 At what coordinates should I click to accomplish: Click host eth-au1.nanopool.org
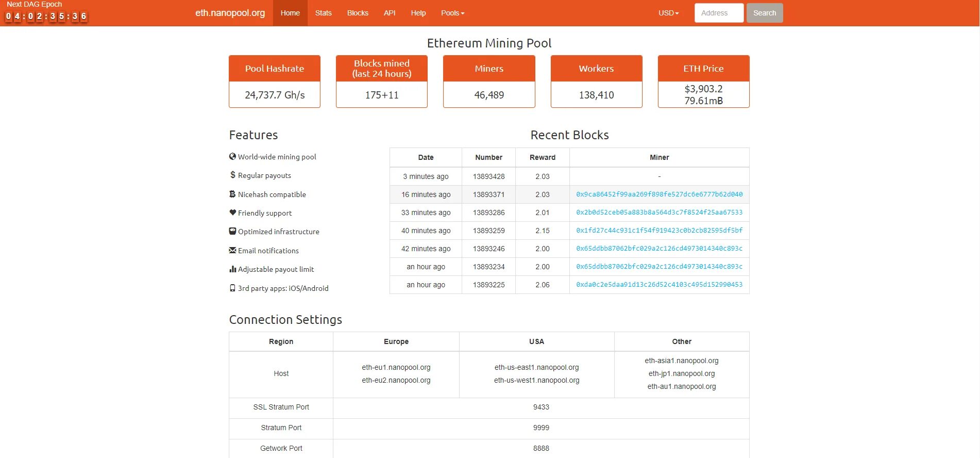tap(681, 386)
